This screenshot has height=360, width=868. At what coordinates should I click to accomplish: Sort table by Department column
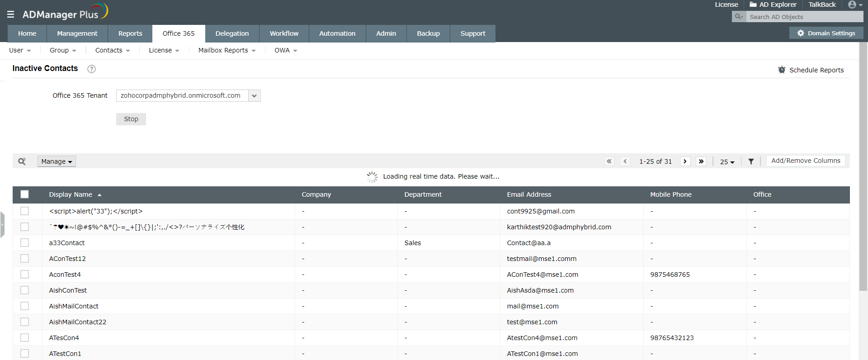pos(423,194)
